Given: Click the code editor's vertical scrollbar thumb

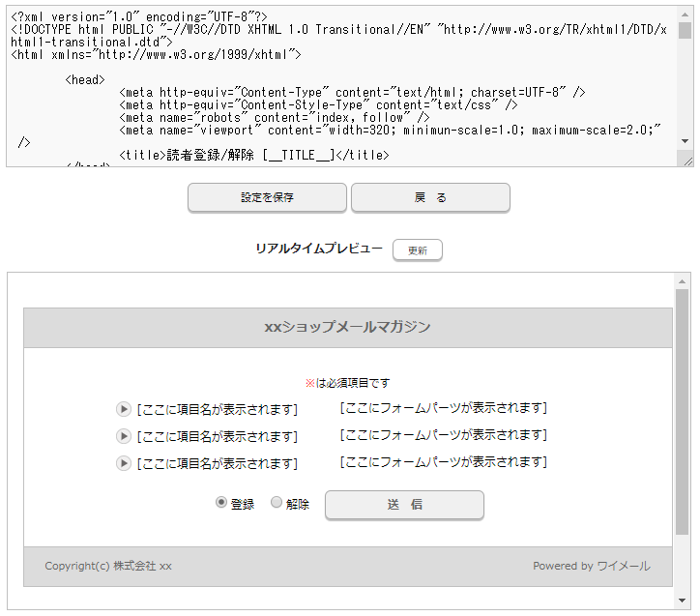Looking at the screenshot, I should point(685,31).
